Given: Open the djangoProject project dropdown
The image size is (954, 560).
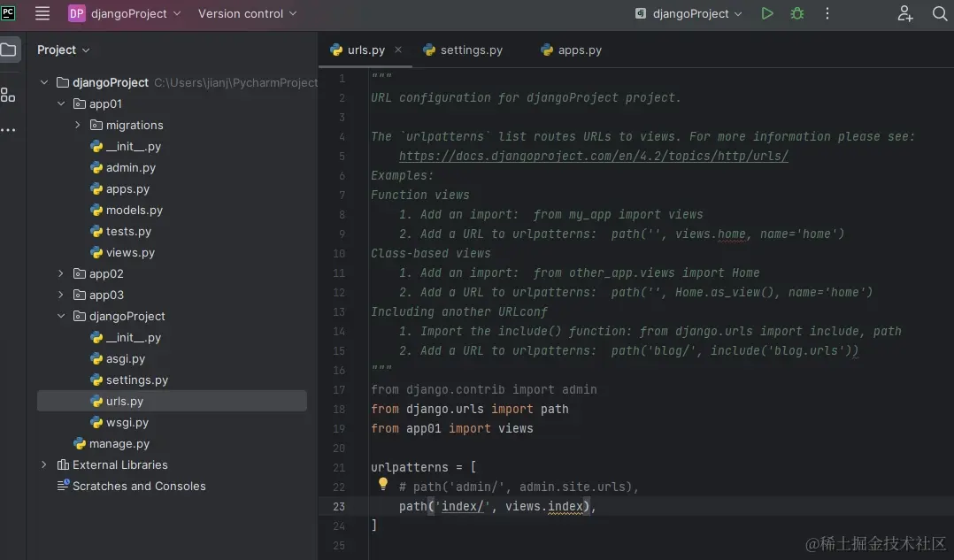Looking at the screenshot, I should pos(136,13).
